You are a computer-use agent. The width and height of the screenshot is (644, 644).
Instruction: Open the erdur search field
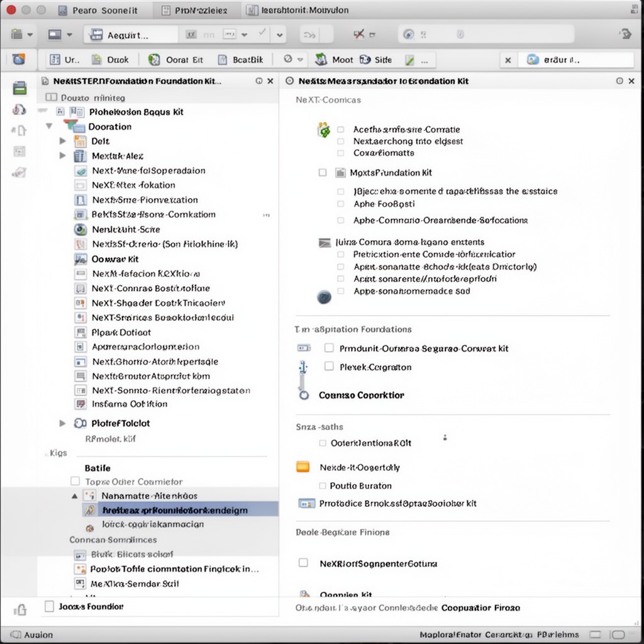(x=576, y=60)
